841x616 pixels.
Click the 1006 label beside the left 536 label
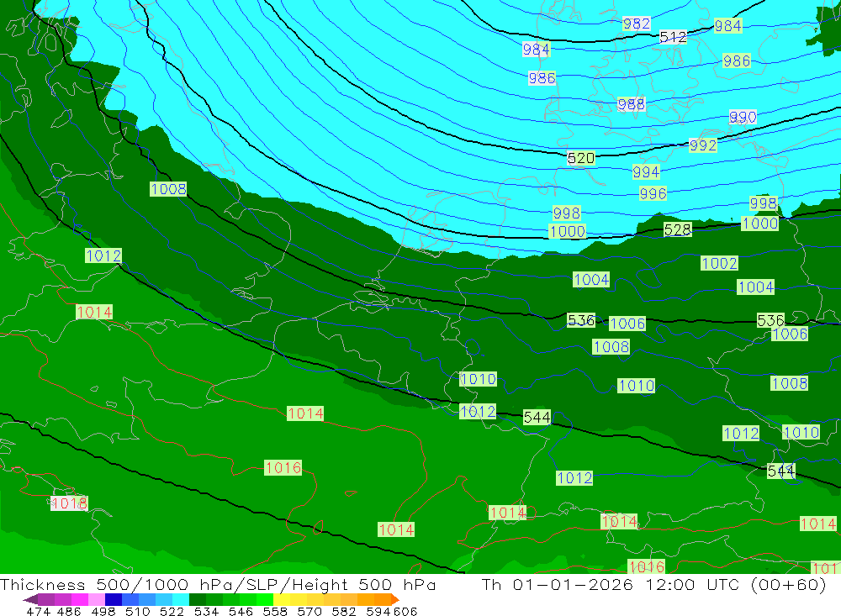click(x=627, y=324)
